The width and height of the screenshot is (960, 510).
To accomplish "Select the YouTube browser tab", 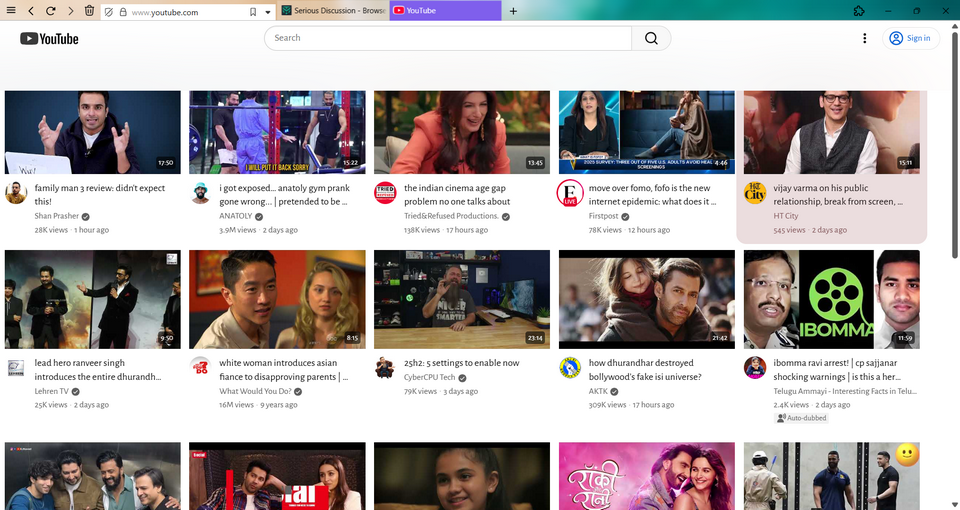I will pos(445,10).
